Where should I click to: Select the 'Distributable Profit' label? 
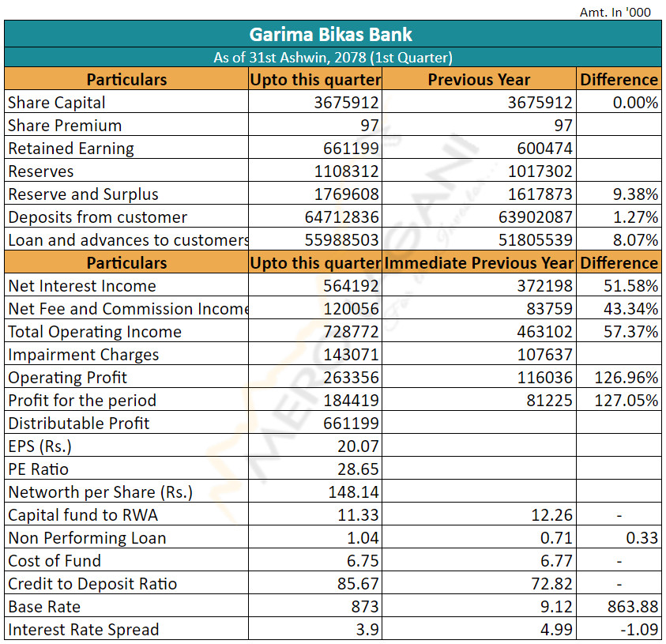point(78,424)
